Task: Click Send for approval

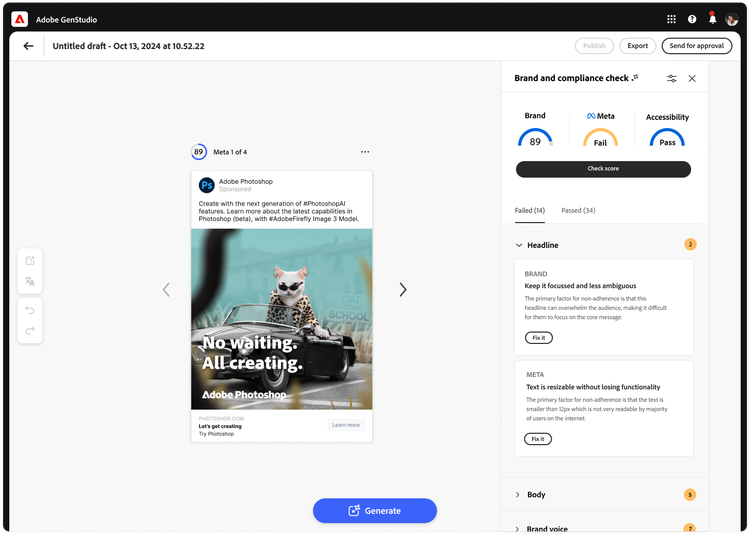Action: click(x=696, y=46)
